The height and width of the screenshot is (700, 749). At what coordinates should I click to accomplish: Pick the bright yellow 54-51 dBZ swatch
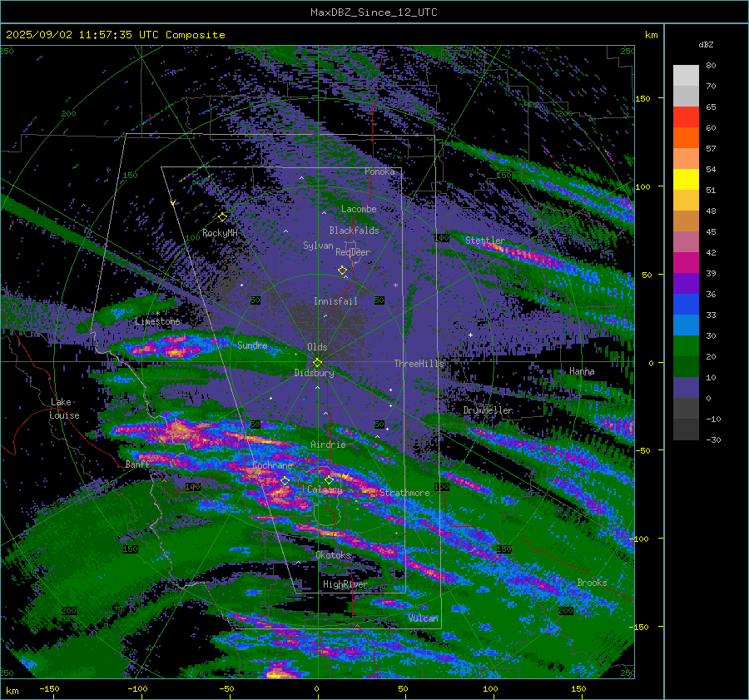click(686, 179)
